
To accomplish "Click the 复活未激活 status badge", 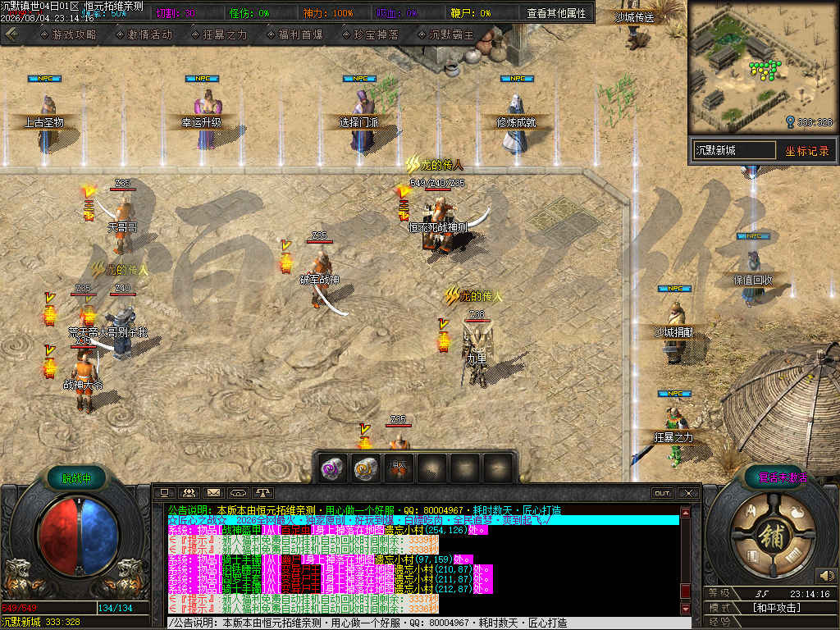I will tap(782, 477).
